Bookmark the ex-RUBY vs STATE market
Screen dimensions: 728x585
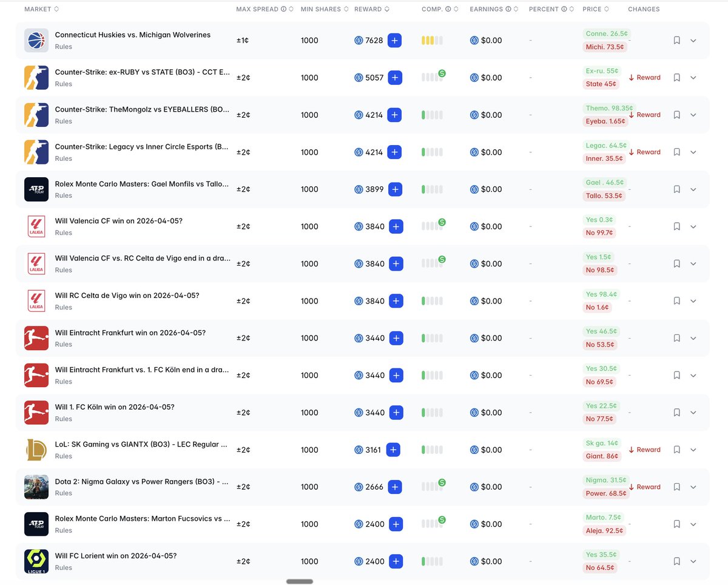676,78
